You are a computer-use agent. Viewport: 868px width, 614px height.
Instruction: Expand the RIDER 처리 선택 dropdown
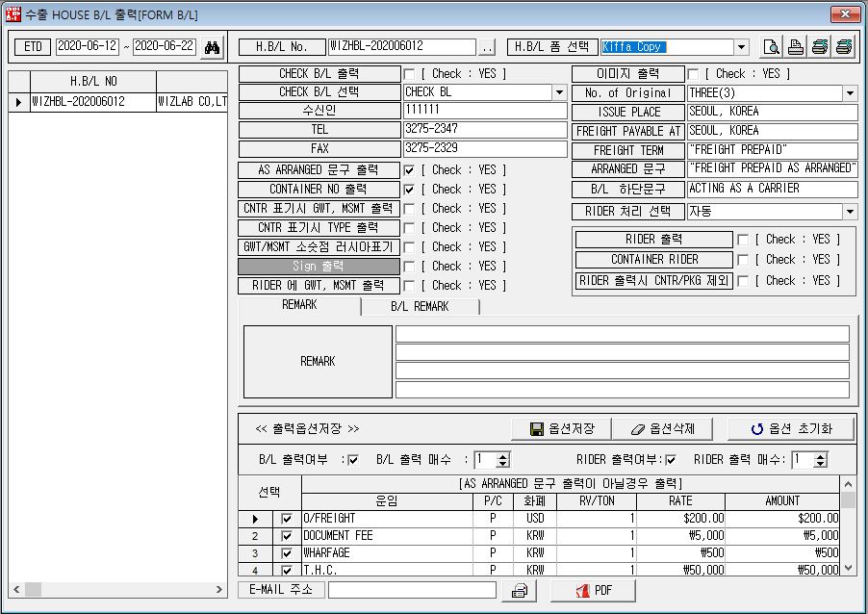pos(850,212)
